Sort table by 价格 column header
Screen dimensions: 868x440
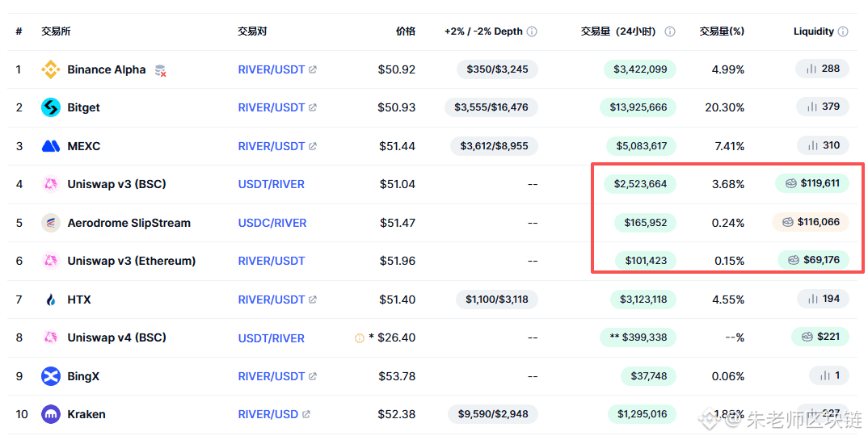[x=405, y=31]
